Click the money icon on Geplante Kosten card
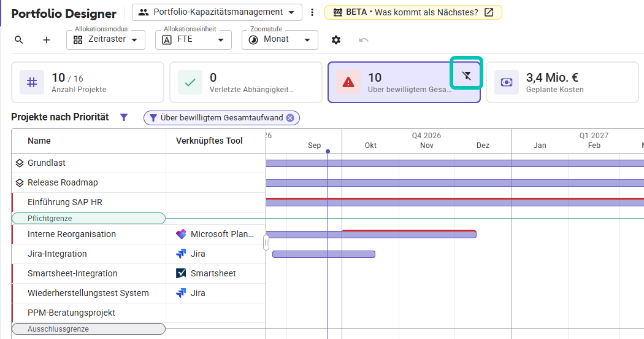This screenshot has height=339, width=644. click(507, 82)
